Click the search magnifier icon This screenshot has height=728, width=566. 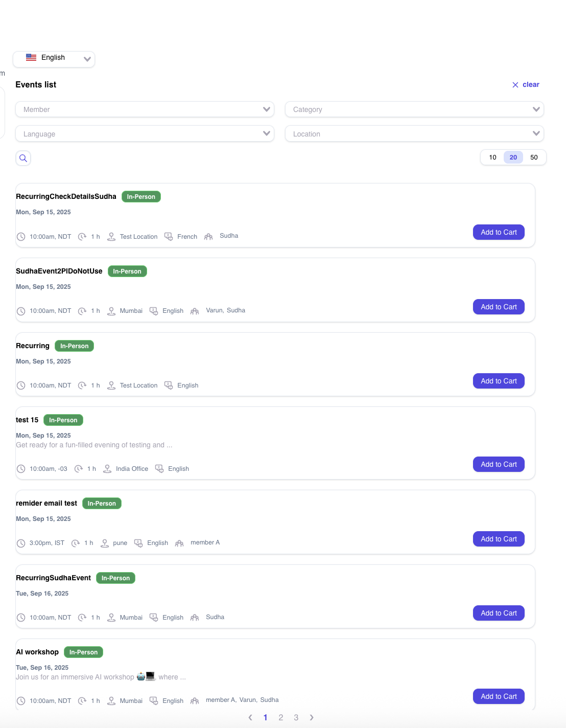23,158
